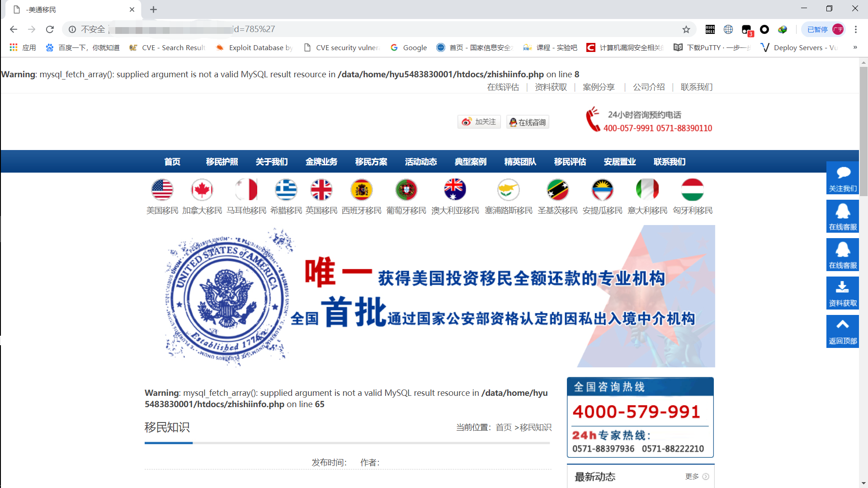Open the Exploit Database bookmark

coord(255,47)
